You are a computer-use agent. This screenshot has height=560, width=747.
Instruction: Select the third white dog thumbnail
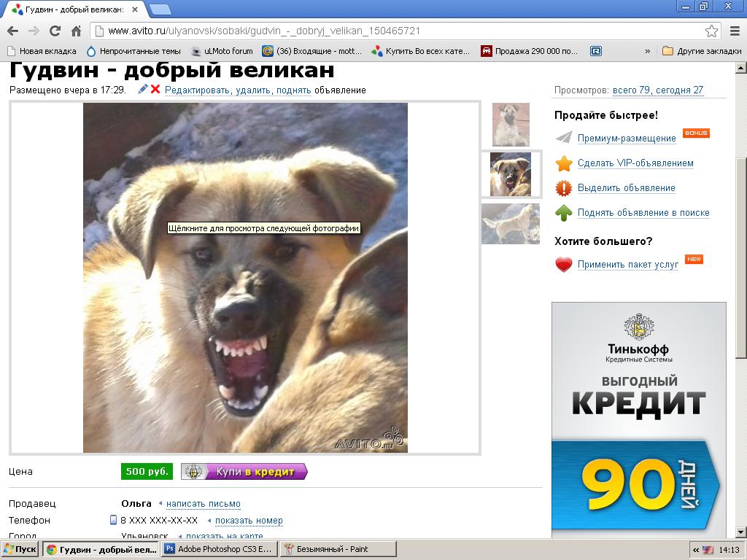(511, 224)
